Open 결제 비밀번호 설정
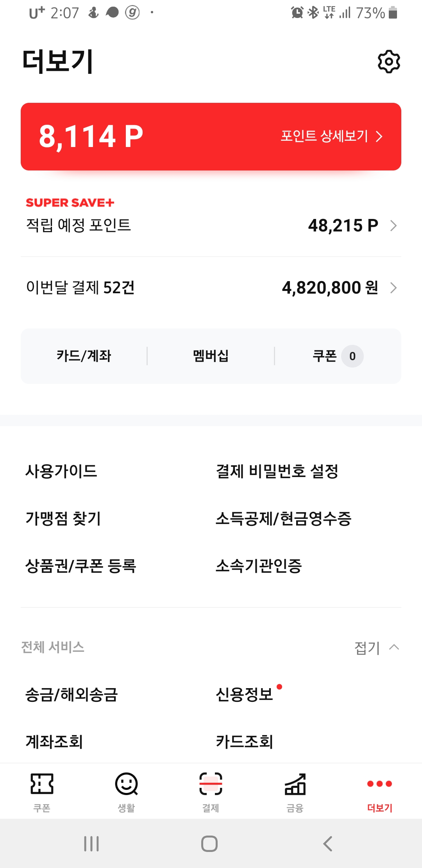The image size is (422, 868). point(277,471)
